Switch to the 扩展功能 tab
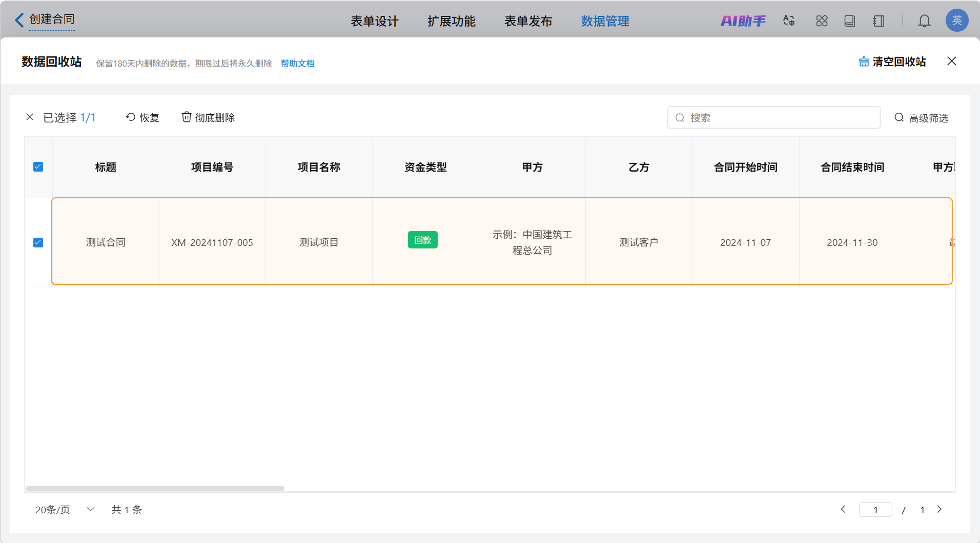 (x=451, y=21)
